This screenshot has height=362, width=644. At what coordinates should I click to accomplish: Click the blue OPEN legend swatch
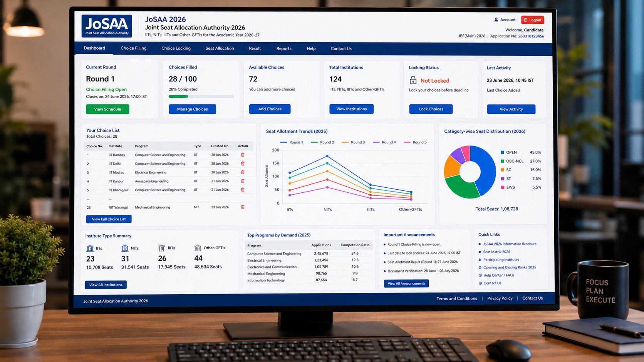pos(503,152)
